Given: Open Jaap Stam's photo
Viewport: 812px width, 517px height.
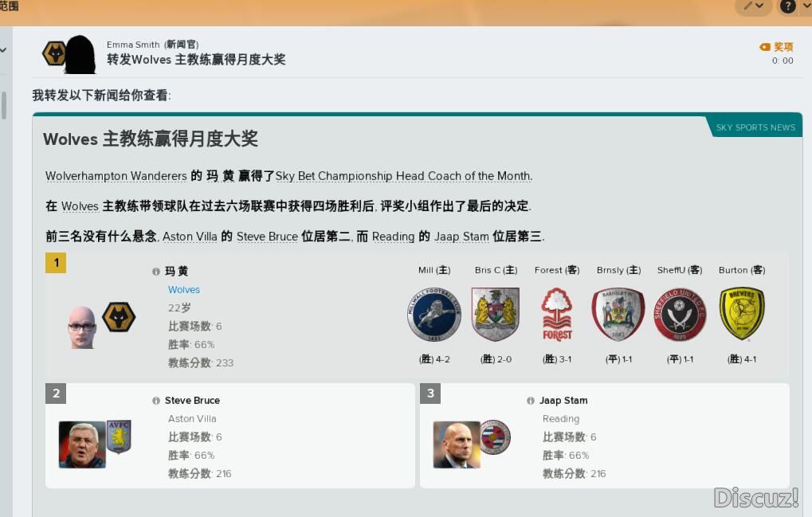Looking at the screenshot, I should pyautogui.click(x=457, y=445).
